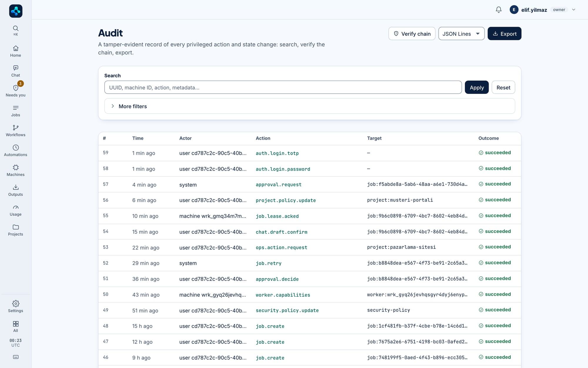
Task: Open Projects in the sidebar
Action: (16, 230)
